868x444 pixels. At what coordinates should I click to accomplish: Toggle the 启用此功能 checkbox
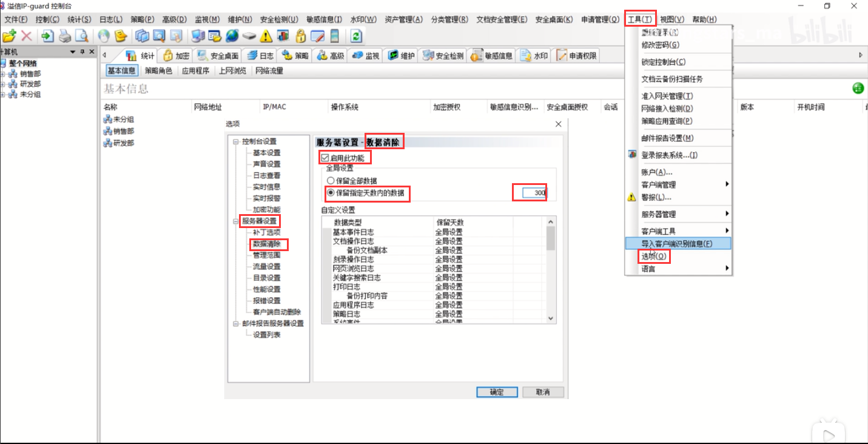pyautogui.click(x=325, y=158)
